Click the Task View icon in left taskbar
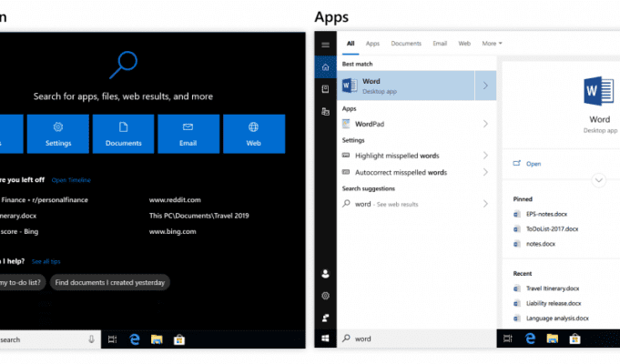 point(112,339)
